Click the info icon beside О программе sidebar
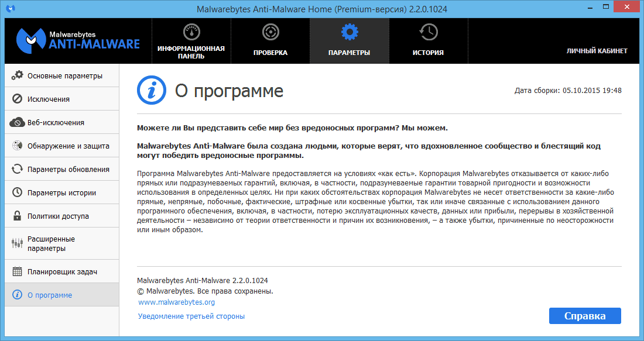This screenshot has height=341, width=644. [x=17, y=295]
